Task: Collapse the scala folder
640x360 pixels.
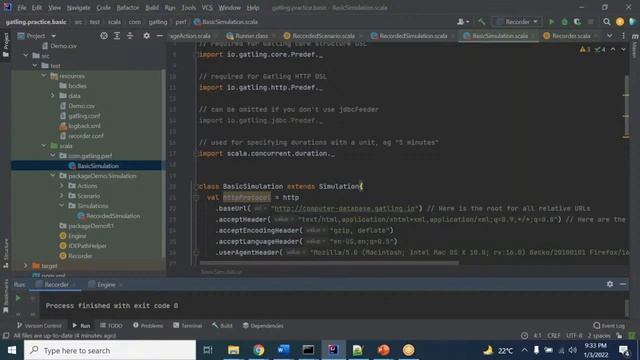Action: [44, 145]
